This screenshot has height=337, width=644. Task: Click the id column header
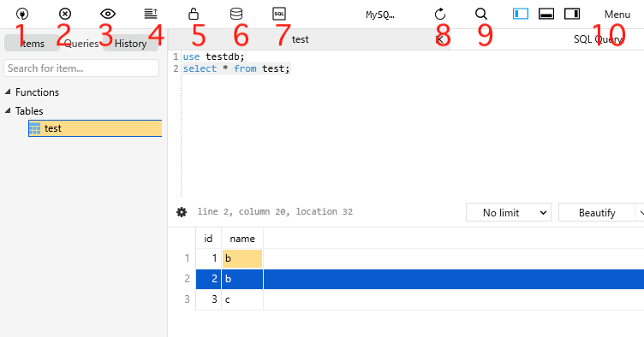209,238
